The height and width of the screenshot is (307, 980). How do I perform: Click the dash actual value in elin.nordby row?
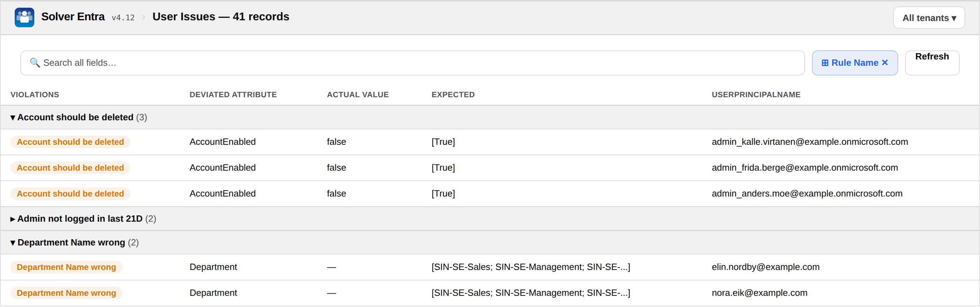[331, 267]
